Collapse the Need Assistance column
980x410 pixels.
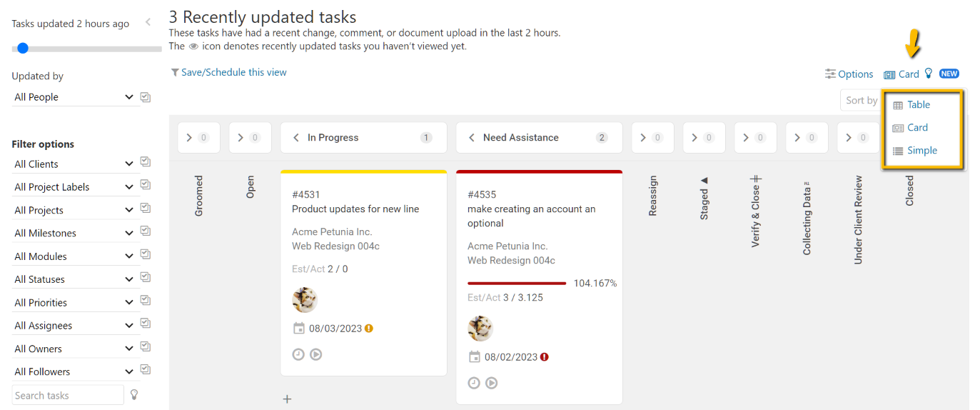pyautogui.click(x=472, y=138)
